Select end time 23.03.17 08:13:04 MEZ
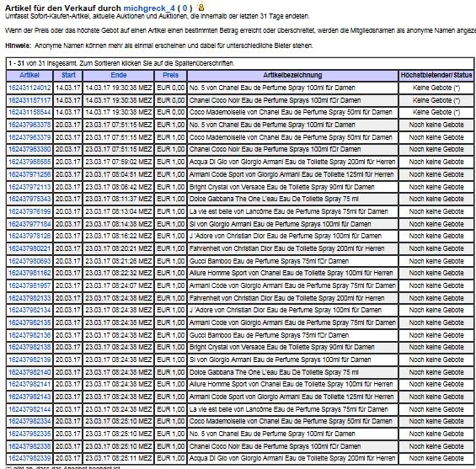This screenshot has width=476, height=469. click(119, 211)
